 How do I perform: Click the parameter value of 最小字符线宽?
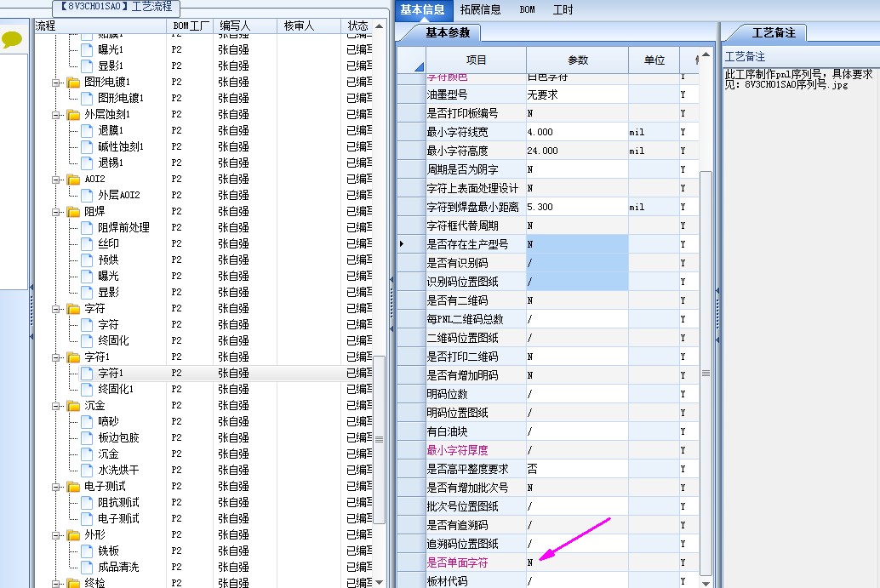(578, 133)
